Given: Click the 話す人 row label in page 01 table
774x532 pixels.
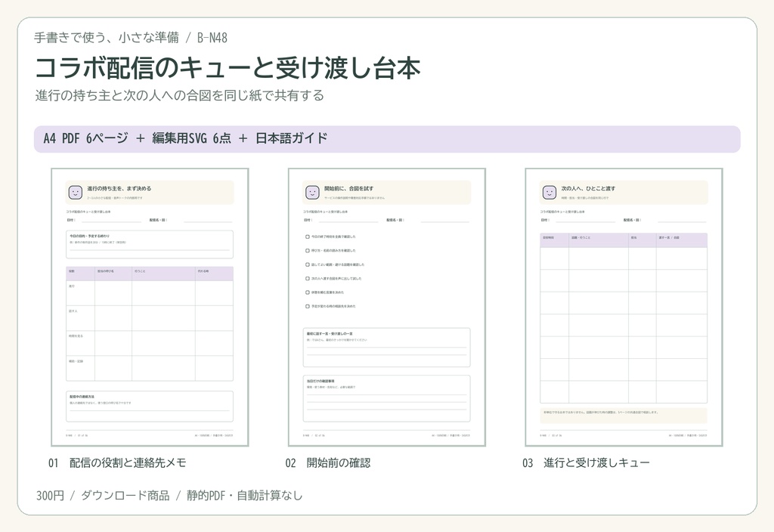Looking at the screenshot, I should coord(73,311).
